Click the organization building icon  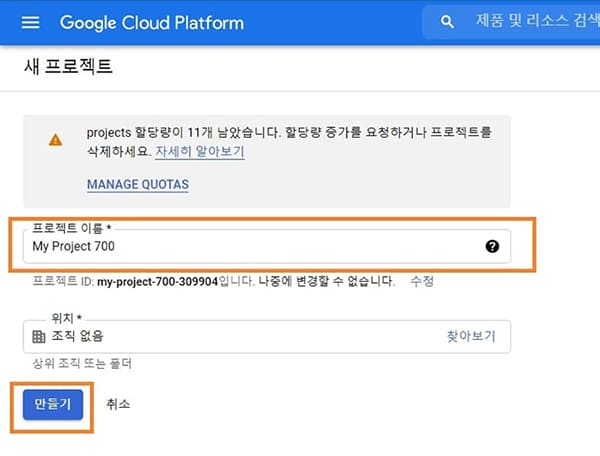point(38,337)
